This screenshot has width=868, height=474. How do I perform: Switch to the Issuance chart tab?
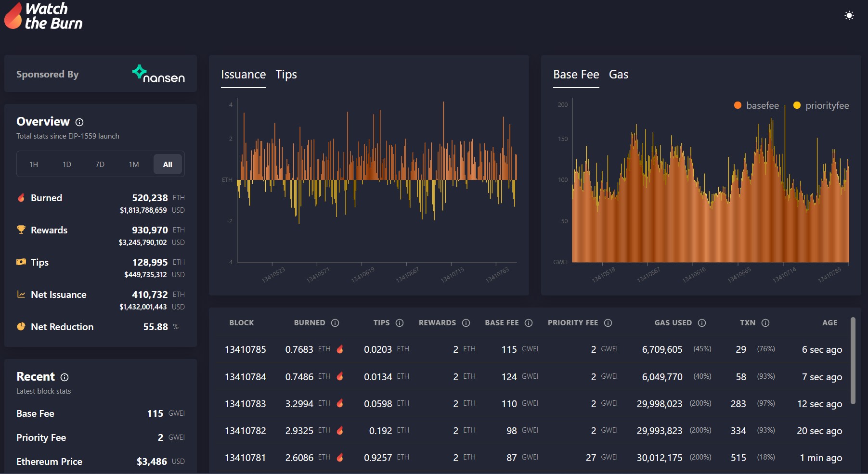click(x=243, y=75)
